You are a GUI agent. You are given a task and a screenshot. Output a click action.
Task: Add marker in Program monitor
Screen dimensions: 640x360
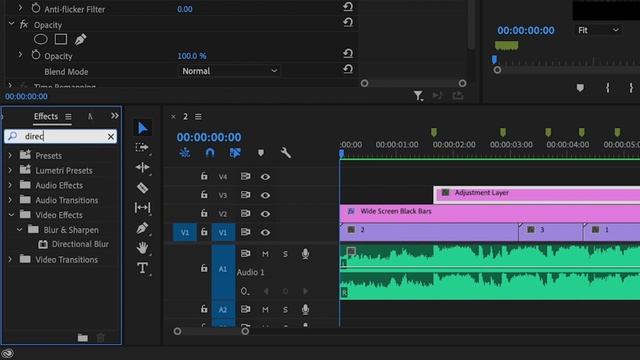(580, 88)
